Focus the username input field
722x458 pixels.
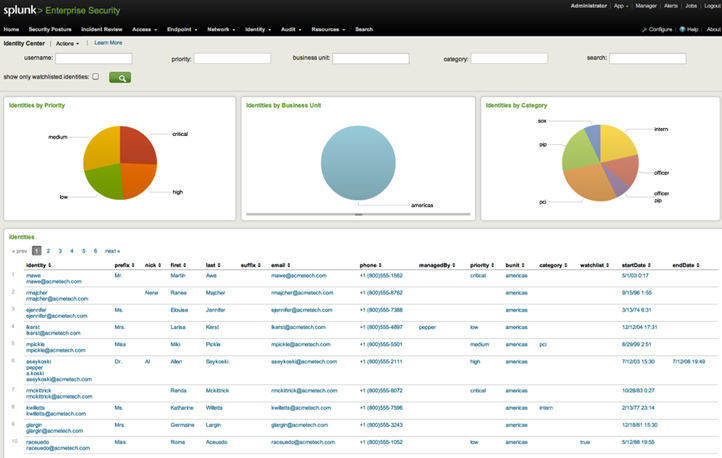pyautogui.click(x=93, y=58)
